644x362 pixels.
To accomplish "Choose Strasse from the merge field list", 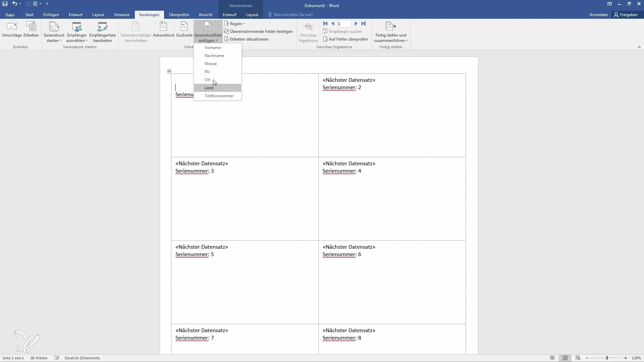I will point(218,64).
